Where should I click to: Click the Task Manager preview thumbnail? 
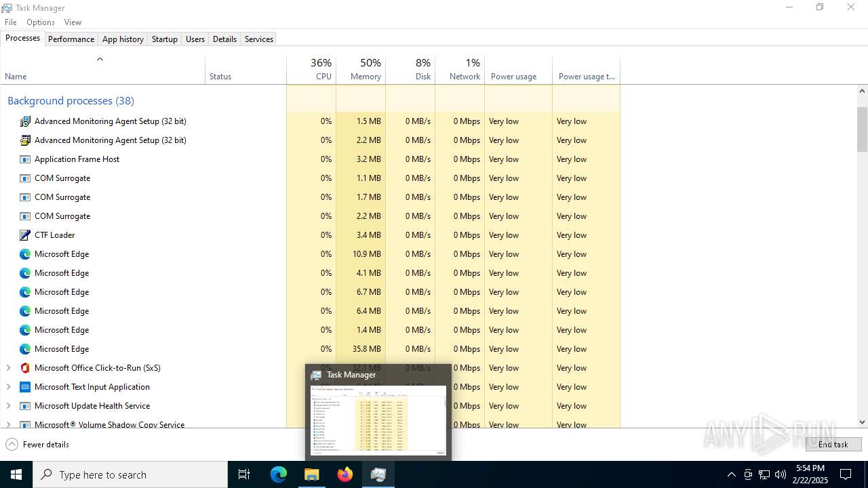coord(378,420)
